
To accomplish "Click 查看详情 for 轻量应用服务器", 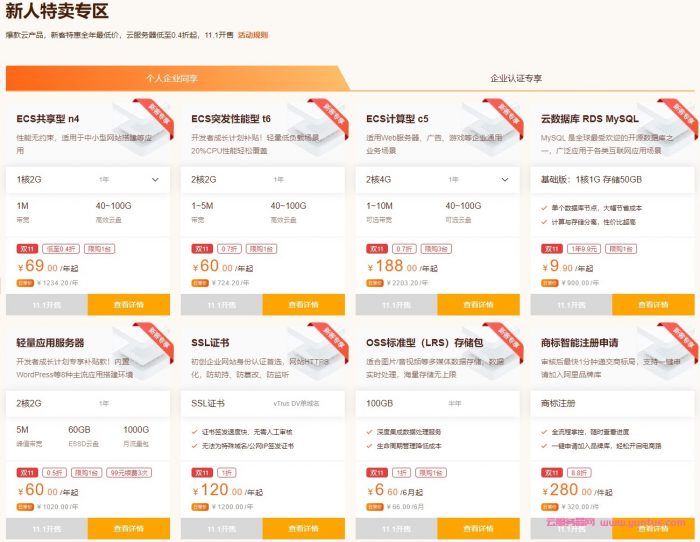I will (x=129, y=529).
